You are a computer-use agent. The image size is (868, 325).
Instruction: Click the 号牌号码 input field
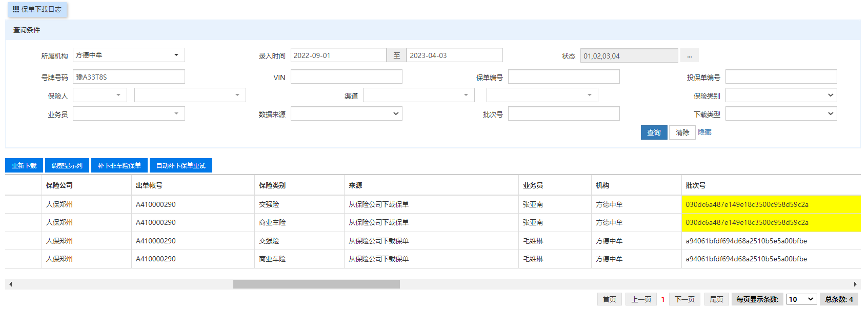(129, 77)
